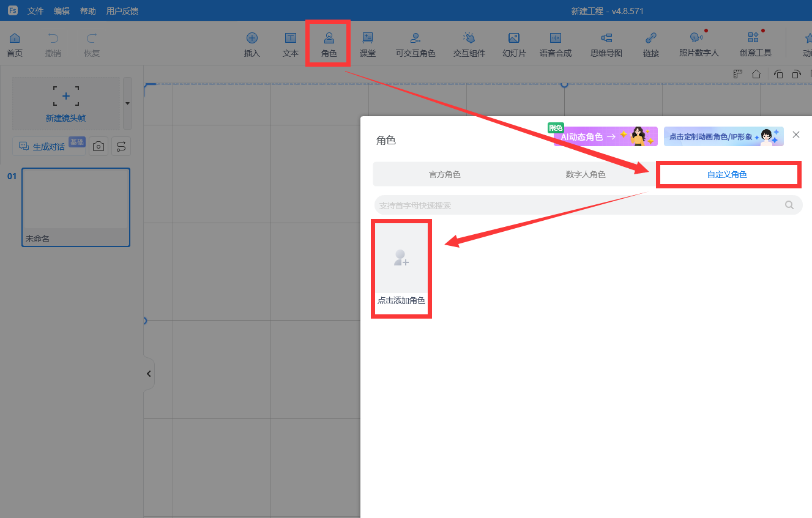Open the 文件 (File) menu

35,11
